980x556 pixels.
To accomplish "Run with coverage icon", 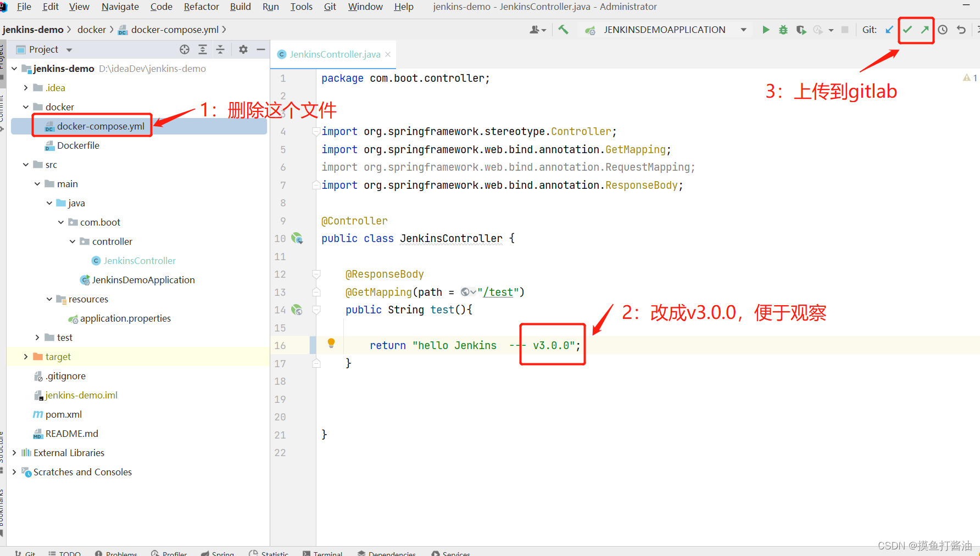I will 801,30.
